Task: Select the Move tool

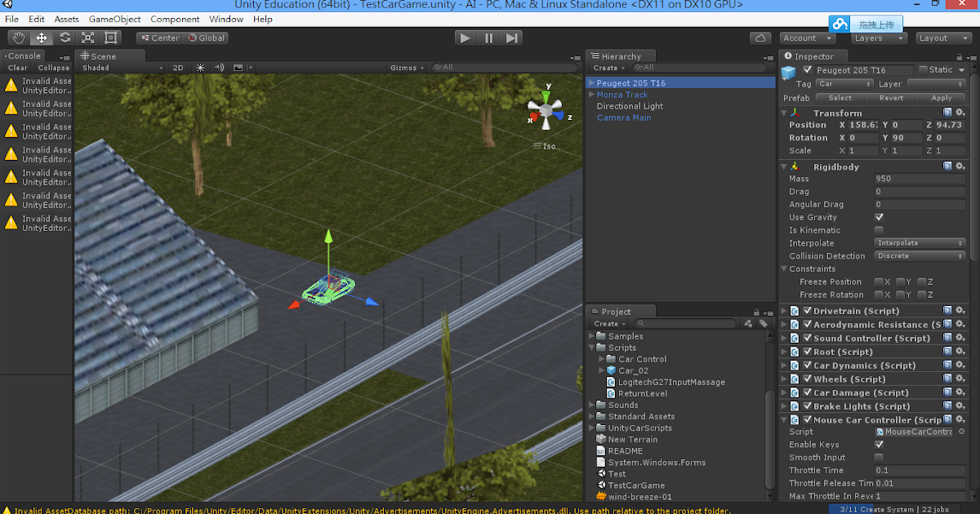Action: click(x=41, y=38)
